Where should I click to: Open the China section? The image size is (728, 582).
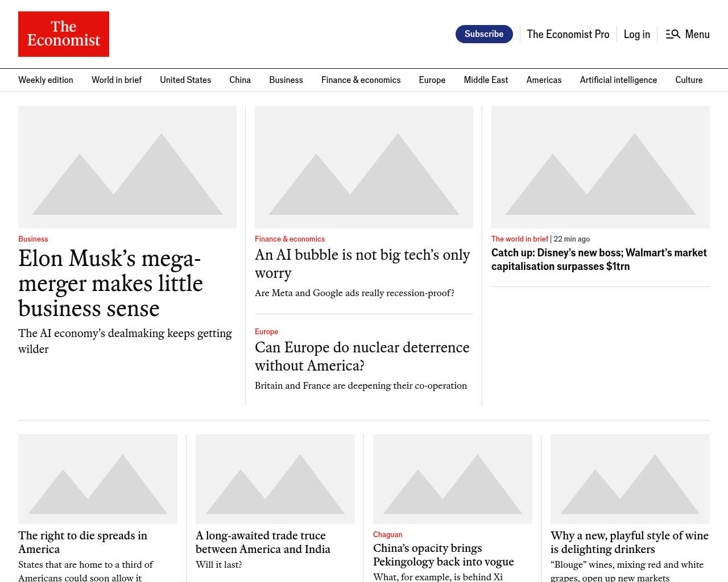pyautogui.click(x=240, y=80)
